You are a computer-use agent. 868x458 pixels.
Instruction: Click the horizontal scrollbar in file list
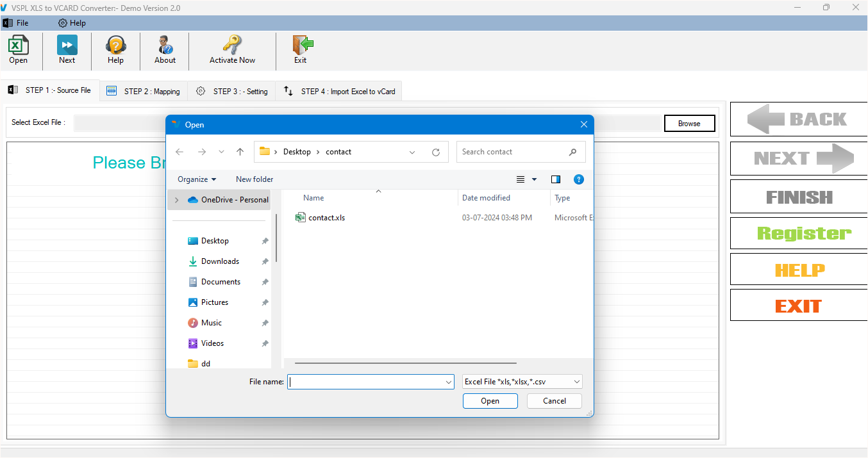(x=406, y=363)
